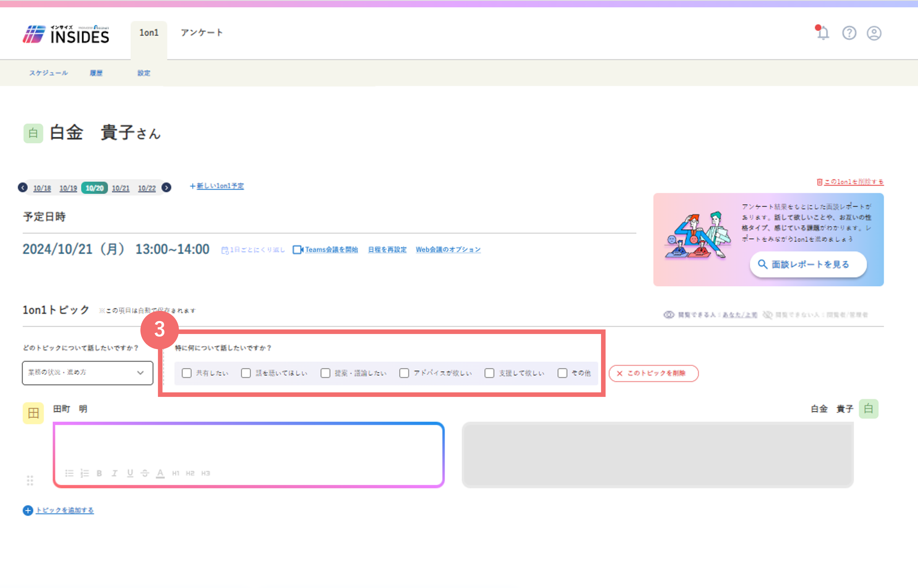This screenshot has width=918, height=588.
Task: Add a new 1on1 schedule
Action: point(217,186)
